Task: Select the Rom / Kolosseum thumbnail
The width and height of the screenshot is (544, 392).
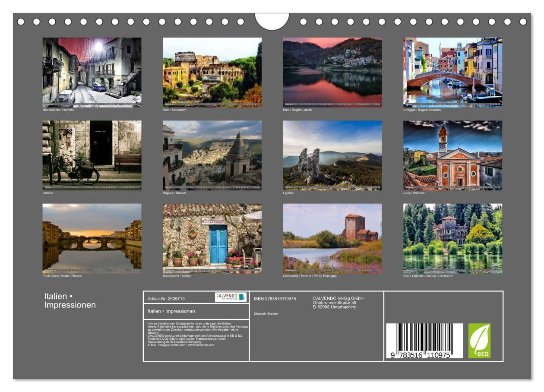Action: pos(212,72)
